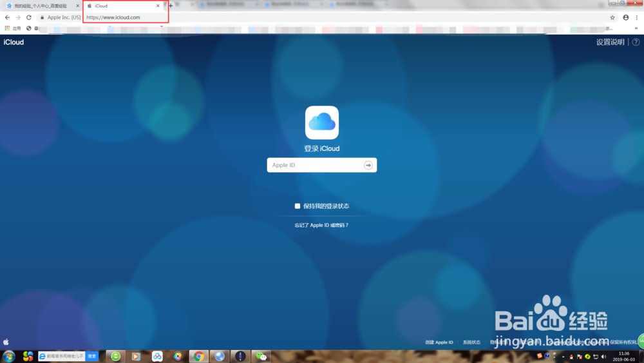Check the 保持我的登录状态 checkbox

click(x=298, y=206)
